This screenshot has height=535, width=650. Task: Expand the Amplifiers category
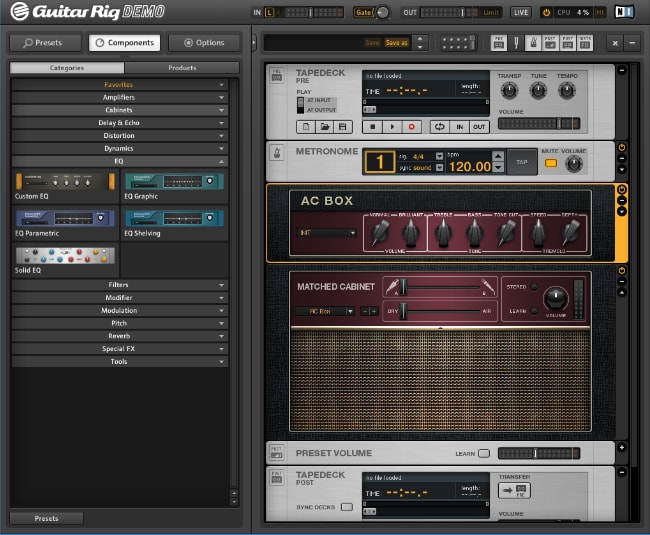(x=119, y=97)
